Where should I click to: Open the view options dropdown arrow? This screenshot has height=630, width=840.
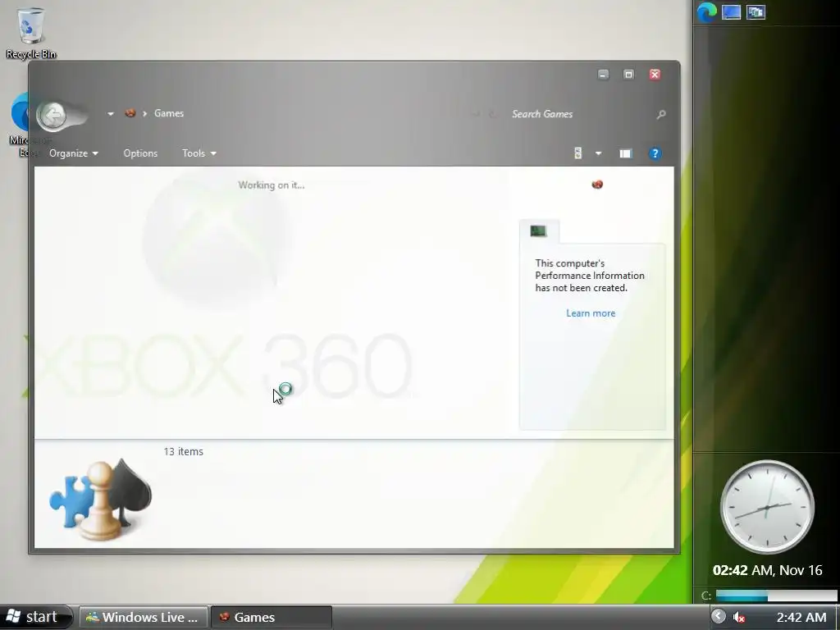[598, 153]
